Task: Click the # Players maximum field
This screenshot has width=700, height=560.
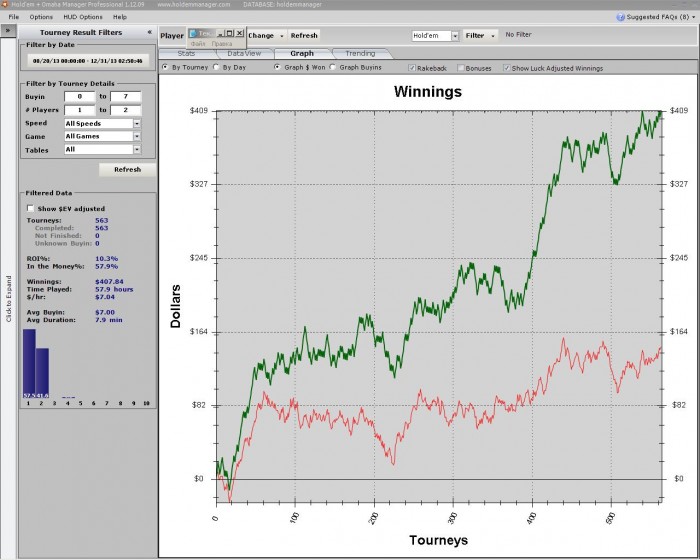Action: click(126, 110)
